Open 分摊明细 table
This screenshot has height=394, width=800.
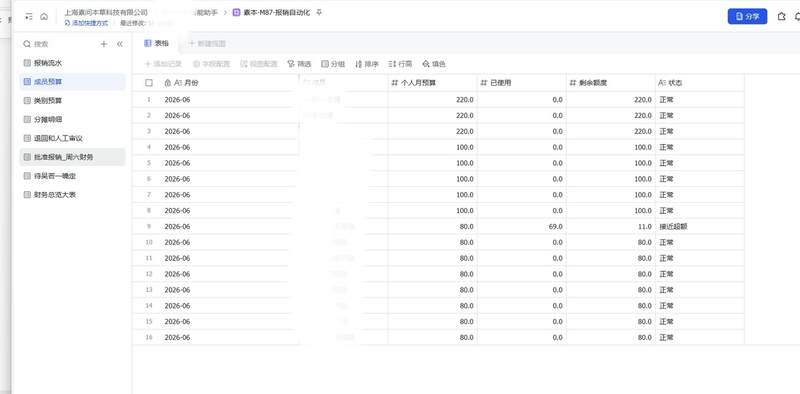[72, 119]
